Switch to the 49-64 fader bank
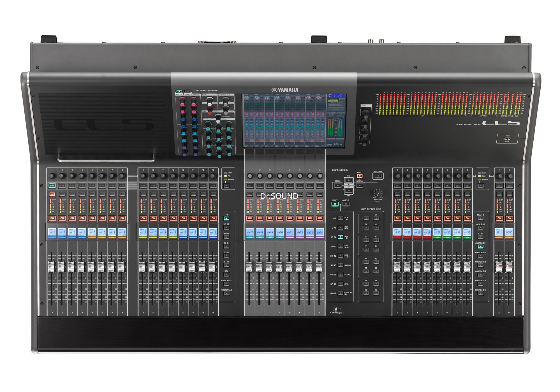Viewport: 560px width, 392px height. [226, 247]
